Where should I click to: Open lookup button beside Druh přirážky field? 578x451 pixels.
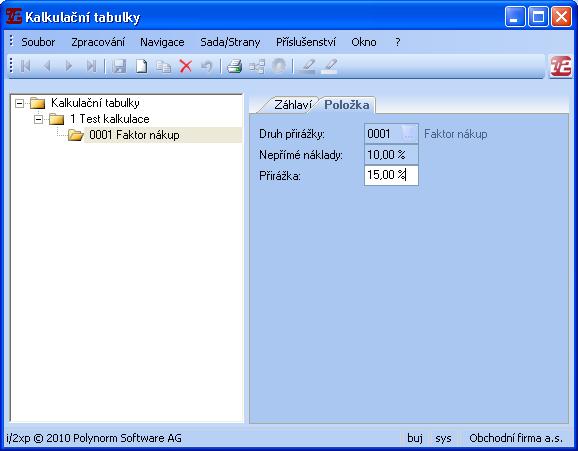click(408, 133)
